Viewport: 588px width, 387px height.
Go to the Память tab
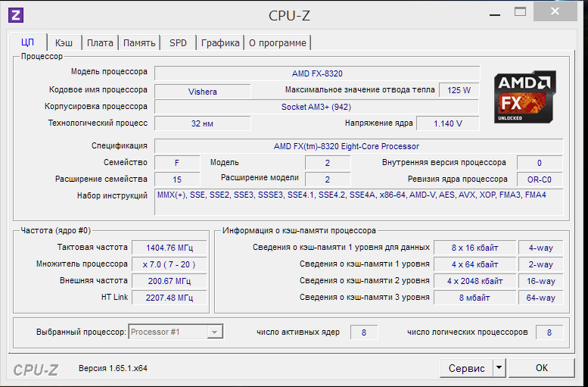tap(139, 43)
